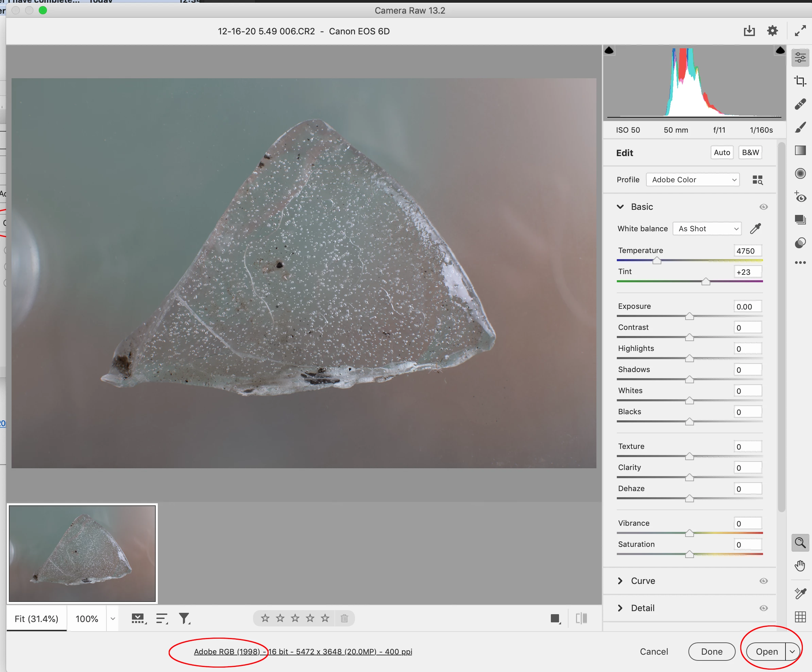Toggle Curve panel visibility eye
This screenshot has width=812, height=672.
[763, 581]
